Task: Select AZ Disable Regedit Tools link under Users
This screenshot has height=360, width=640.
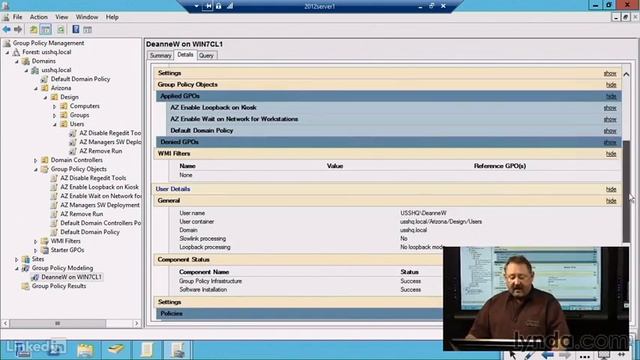Action: click(110, 133)
